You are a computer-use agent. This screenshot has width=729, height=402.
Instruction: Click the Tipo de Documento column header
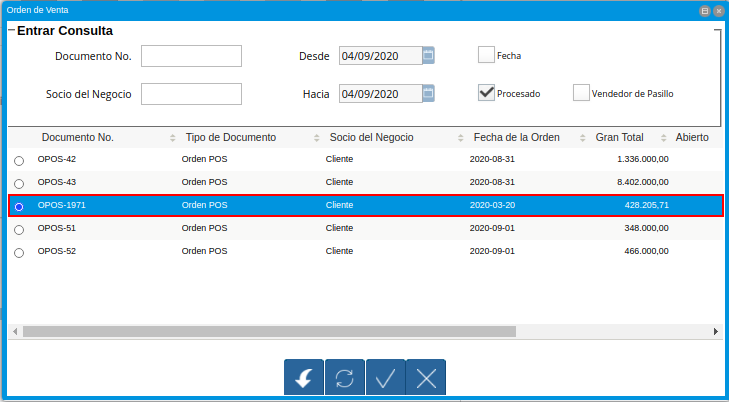coord(231,138)
